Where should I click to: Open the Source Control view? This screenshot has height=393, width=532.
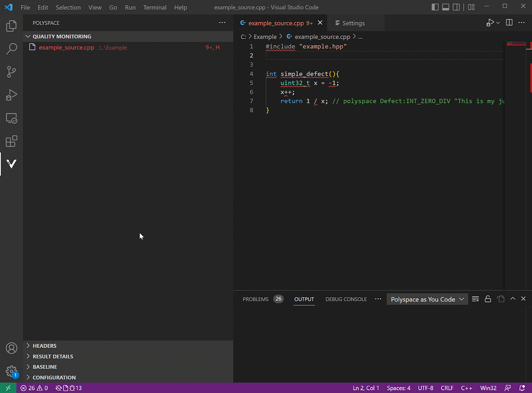(11, 72)
